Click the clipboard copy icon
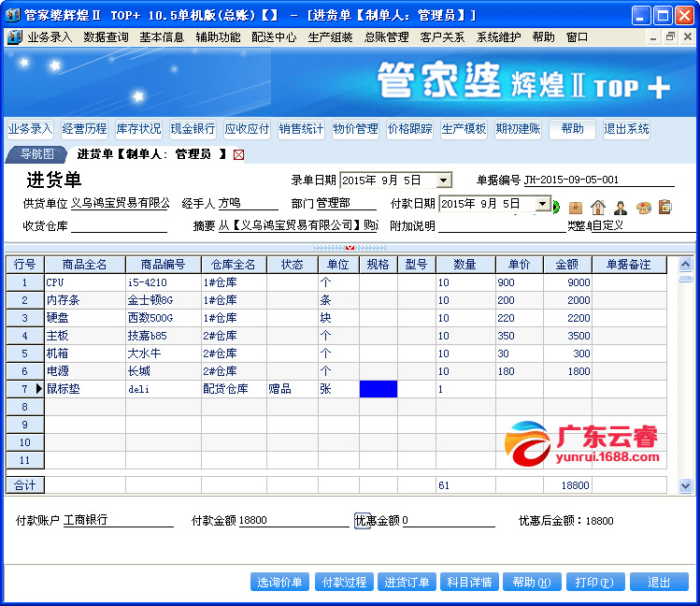 [x=664, y=207]
